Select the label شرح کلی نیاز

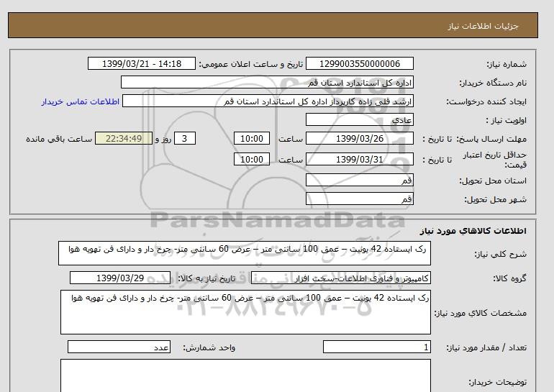pyautogui.click(x=500, y=254)
